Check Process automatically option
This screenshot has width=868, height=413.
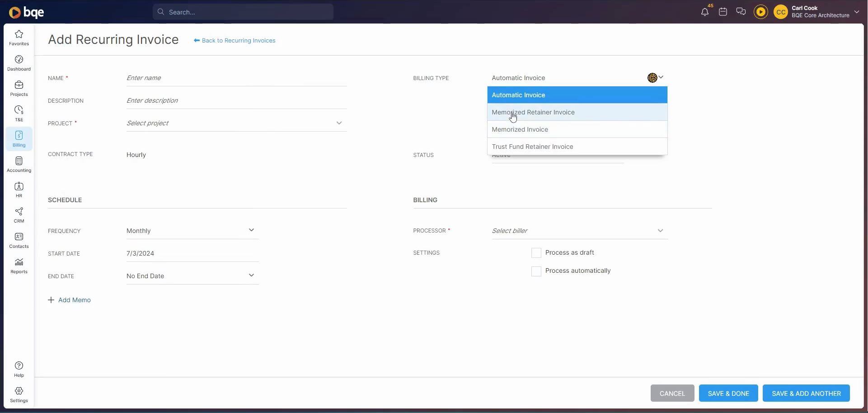(x=536, y=271)
